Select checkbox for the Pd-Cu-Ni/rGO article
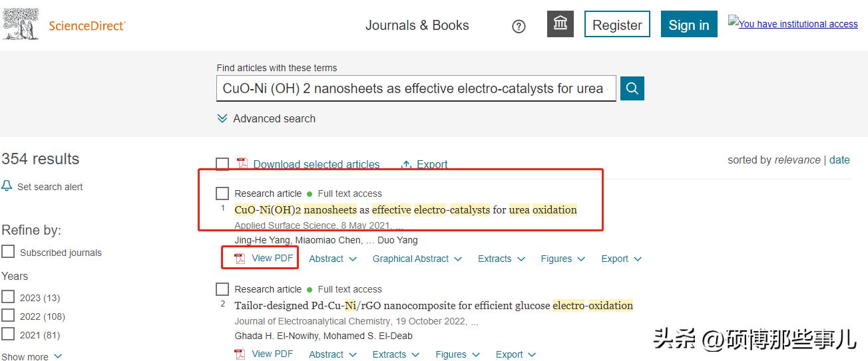This screenshot has height=361, width=868. (222, 289)
